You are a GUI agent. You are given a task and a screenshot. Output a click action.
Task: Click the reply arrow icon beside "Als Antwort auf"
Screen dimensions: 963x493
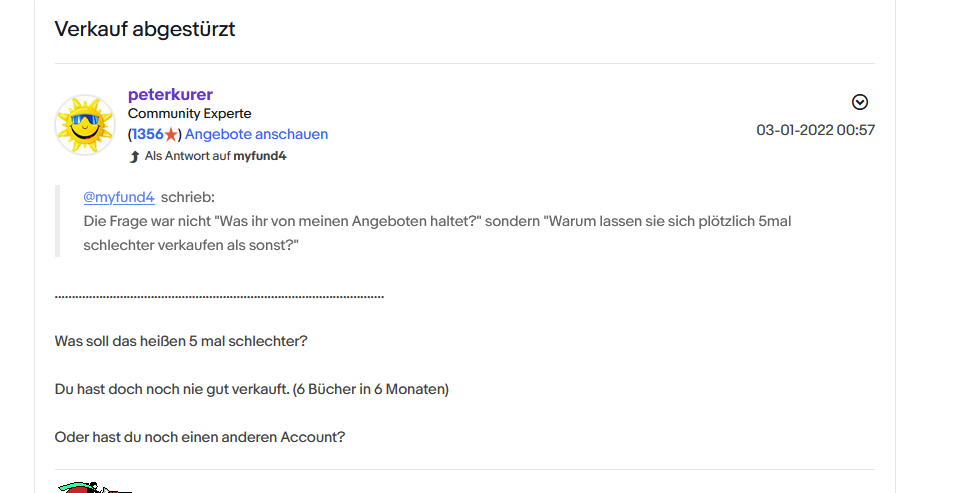(x=134, y=157)
